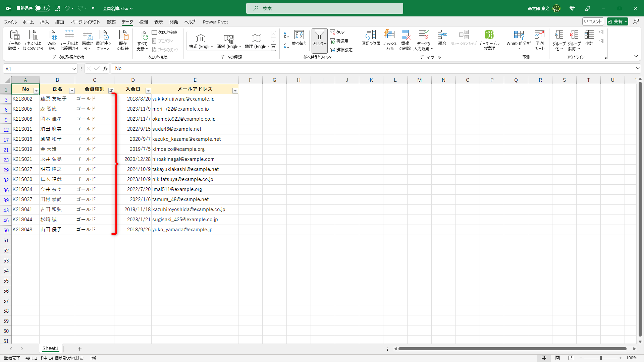Viewport: 644px width, 362px height.
Task: Click the zoom slider in status bar
Action: 600,358
